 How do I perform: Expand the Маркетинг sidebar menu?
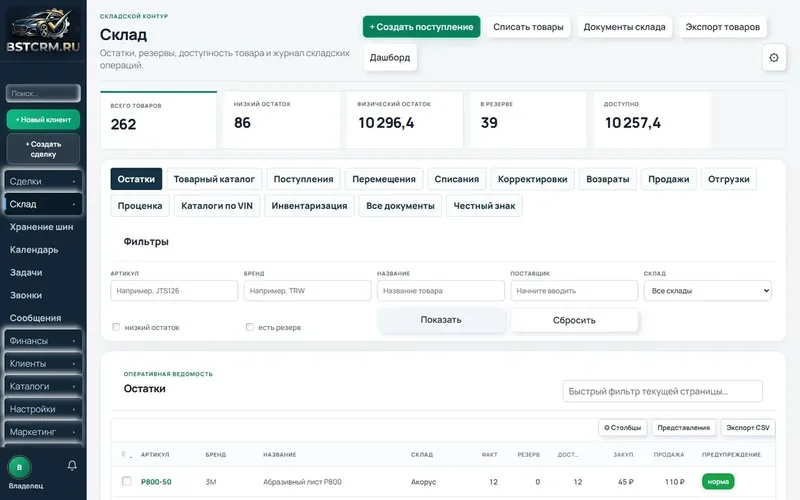(43, 432)
